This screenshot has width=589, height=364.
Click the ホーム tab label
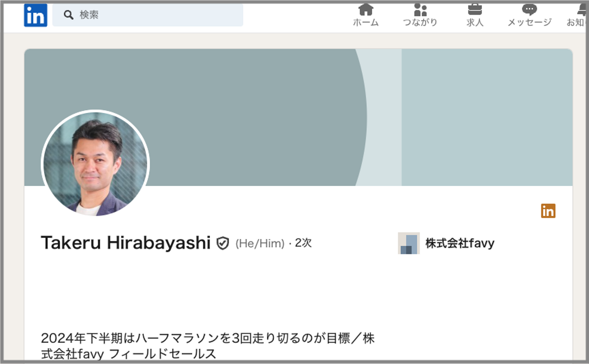tap(366, 22)
